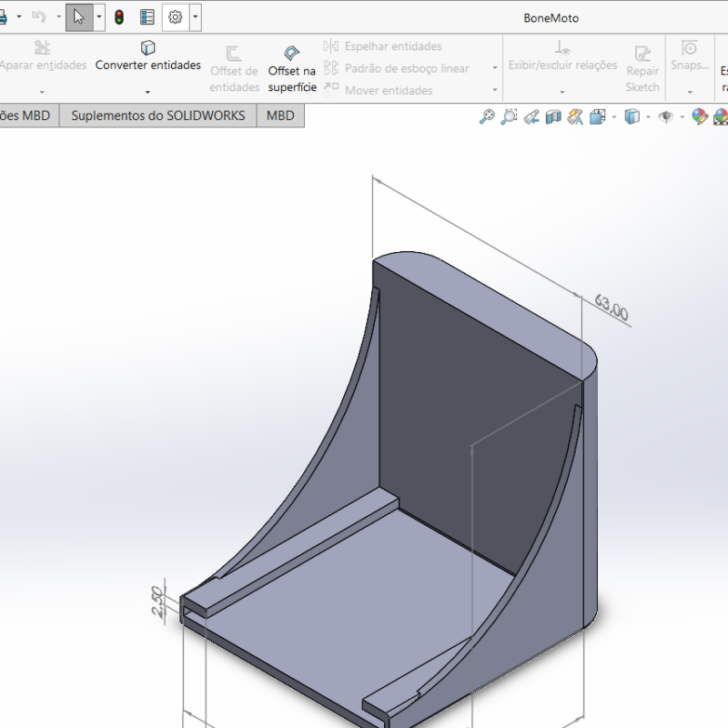Expand the Print dropdown arrow
Image resolution: width=728 pixels, height=728 pixels.
[x=19, y=17]
